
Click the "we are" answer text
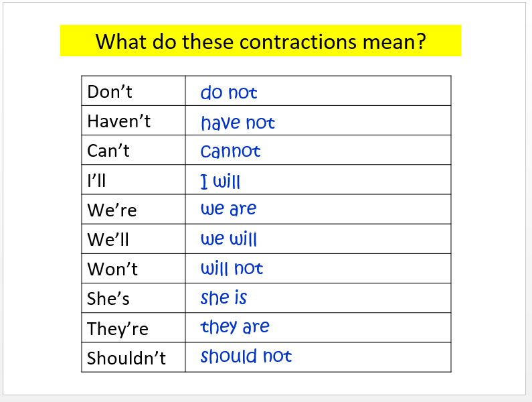click(x=228, y=209)
